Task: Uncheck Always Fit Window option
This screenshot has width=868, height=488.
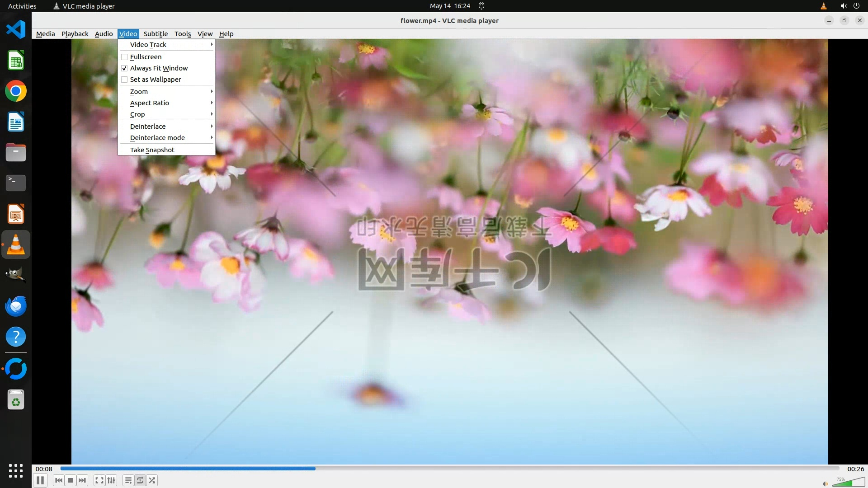Action: [x=124, y=68]
